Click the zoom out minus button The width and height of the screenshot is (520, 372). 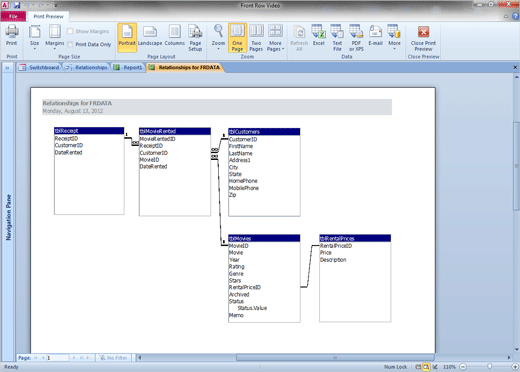click(463, 367)
